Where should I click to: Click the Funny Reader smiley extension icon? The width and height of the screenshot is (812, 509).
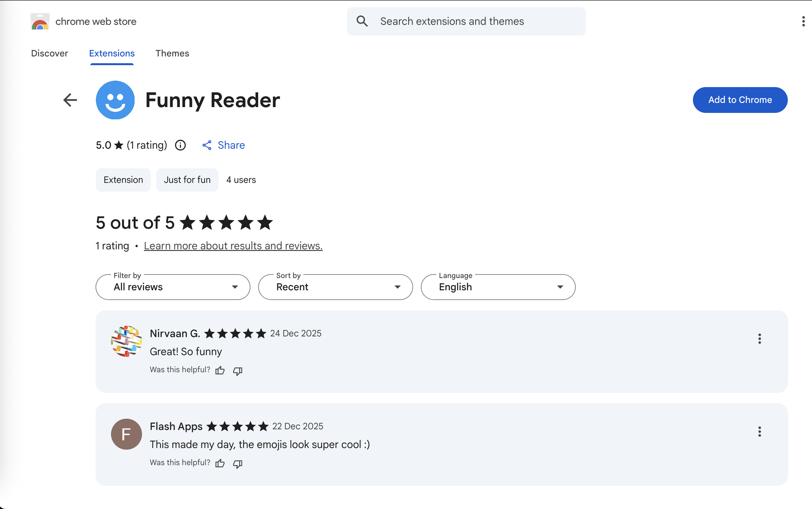point(115,100)
